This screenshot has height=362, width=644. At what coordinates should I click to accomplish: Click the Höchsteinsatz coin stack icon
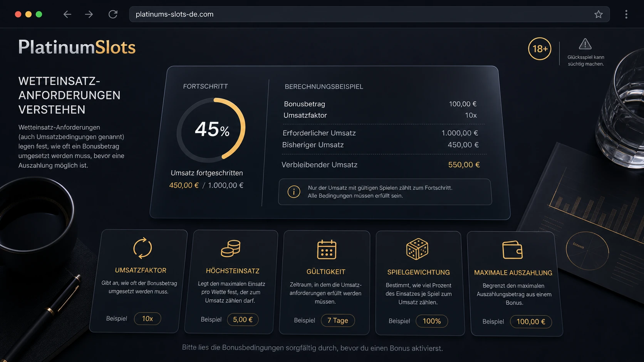pyautogui.click(x=231, y=249)
